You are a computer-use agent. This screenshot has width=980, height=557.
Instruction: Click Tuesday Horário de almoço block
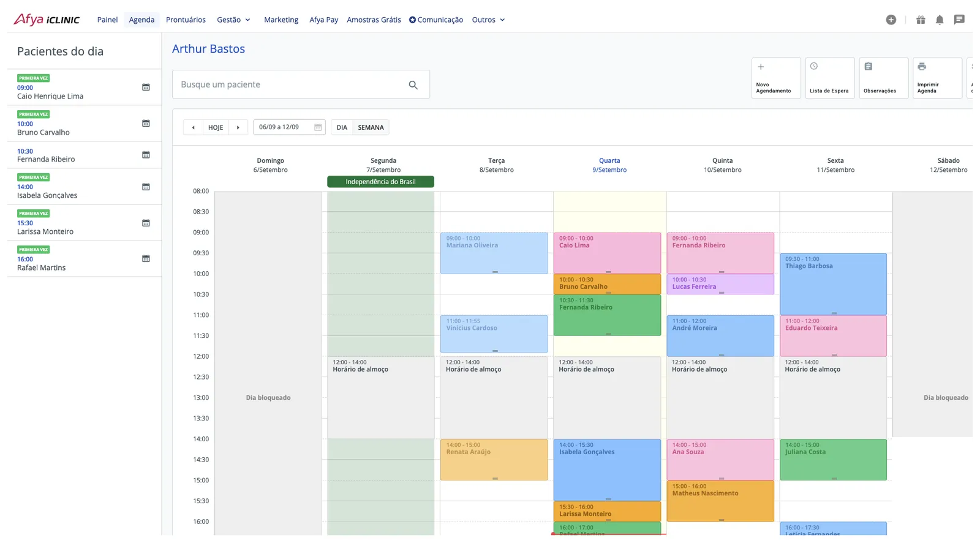(494, 397)
